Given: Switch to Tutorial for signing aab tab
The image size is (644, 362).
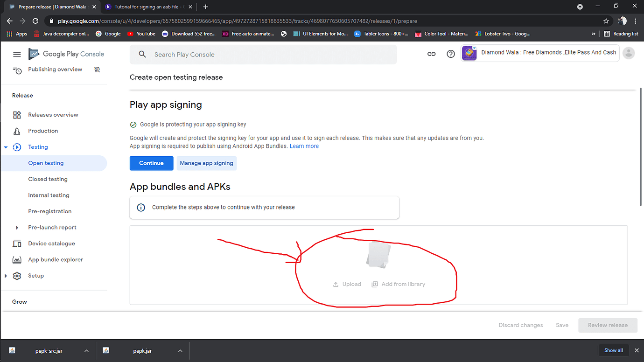Looking at the screenshot, I should click(x=148, y=7).
